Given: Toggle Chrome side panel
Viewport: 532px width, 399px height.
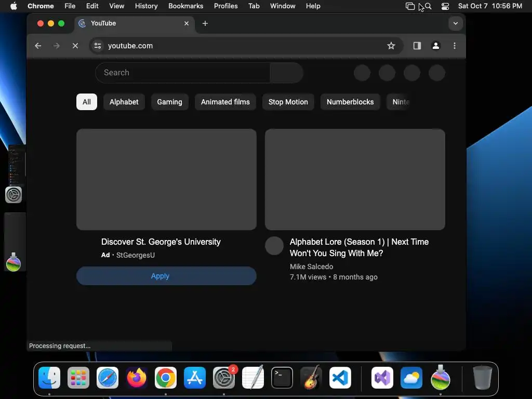Looking at the screenshot, I should tap(417, 46).
